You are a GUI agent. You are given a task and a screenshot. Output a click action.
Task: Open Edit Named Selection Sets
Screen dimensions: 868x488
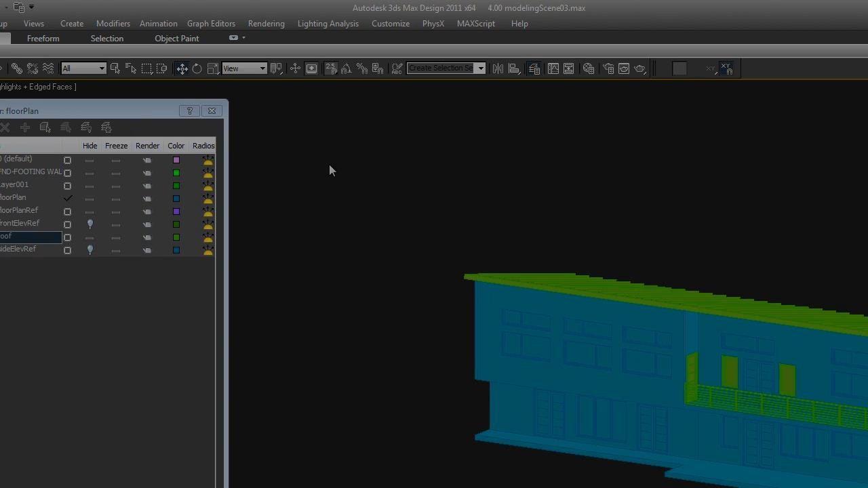click(x=397, y=68)
